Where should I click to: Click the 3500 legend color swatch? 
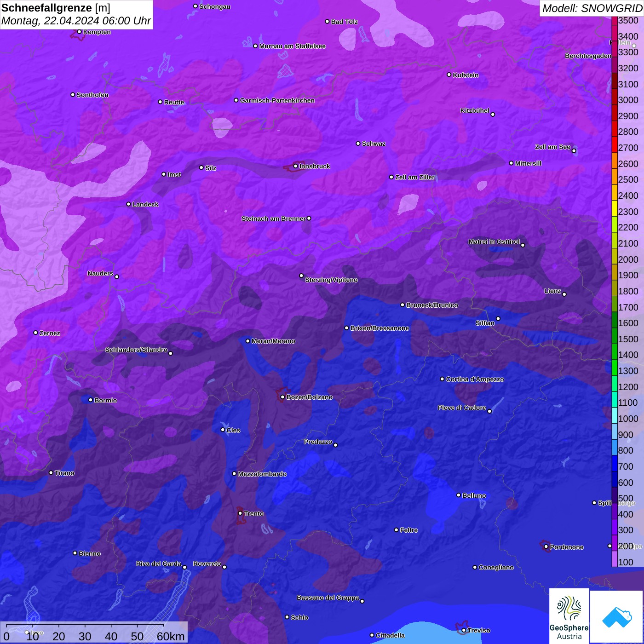click(614, 20)
